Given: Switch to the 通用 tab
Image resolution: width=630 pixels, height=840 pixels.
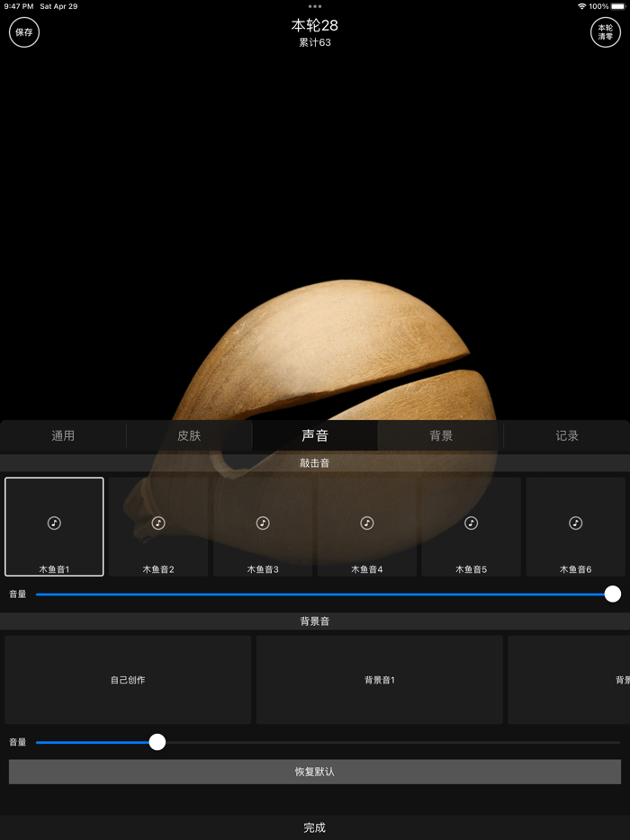Looking at the screenshot, I should click(63, 435).
